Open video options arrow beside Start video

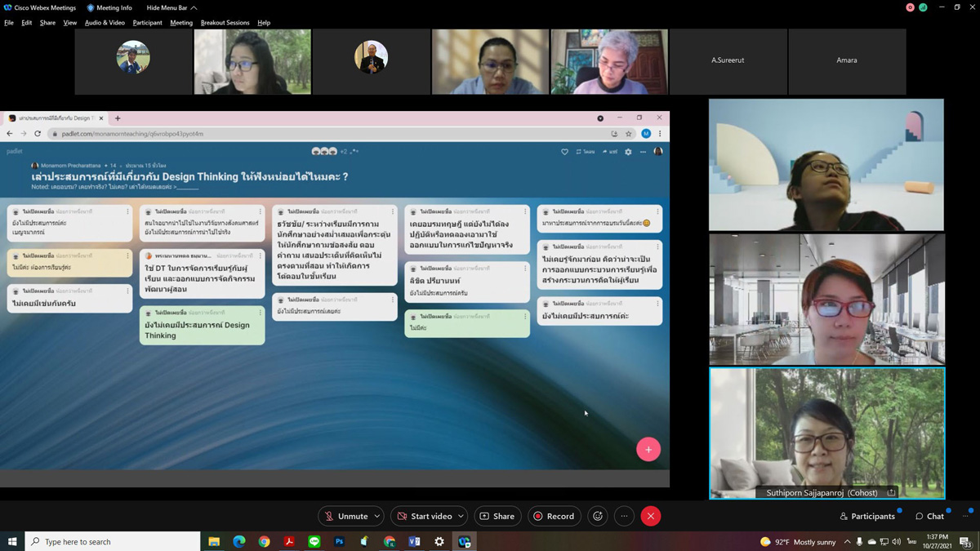pos(461,516)
